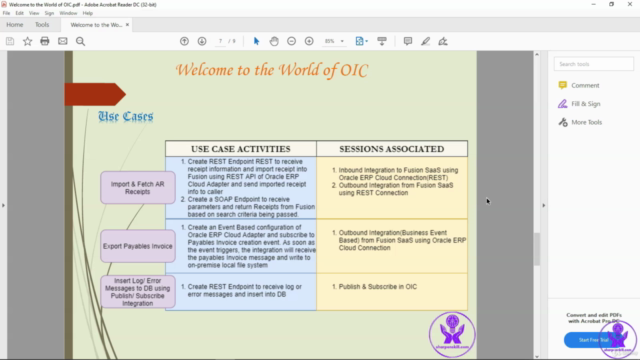Click the Search tools field
Image resolution: width=640 pixels, height=360 pixels.
[593, 64]
